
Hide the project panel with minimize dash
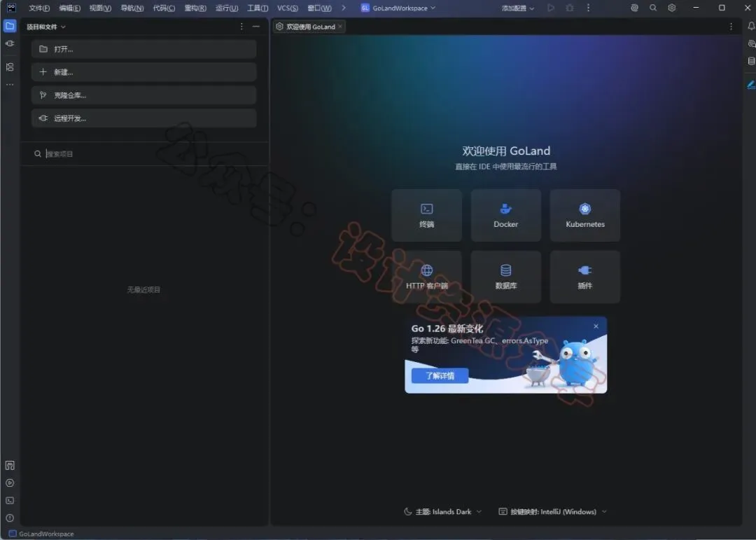(256, 27)
